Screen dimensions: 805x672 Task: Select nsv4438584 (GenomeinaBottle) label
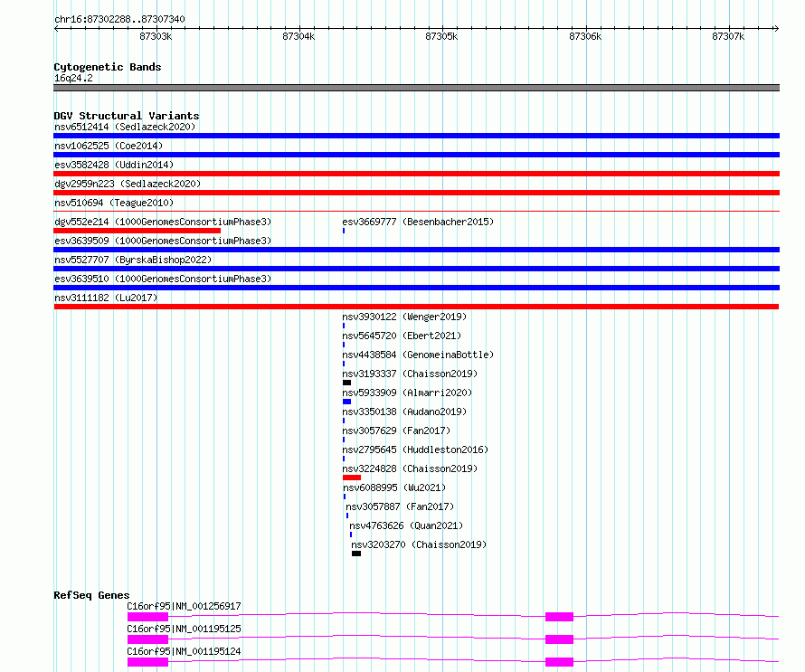tap(418, 355)
